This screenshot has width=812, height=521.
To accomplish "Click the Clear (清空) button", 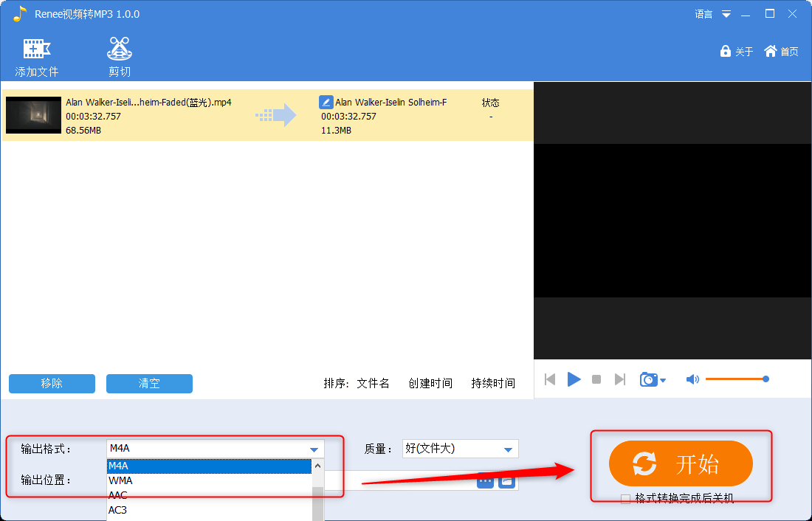I will coord(149,383).
